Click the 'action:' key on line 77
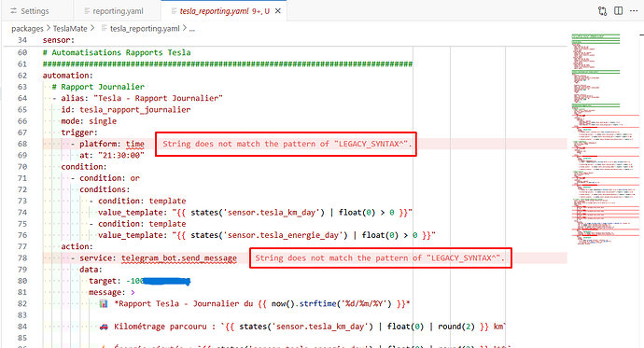 coord(77,246)
